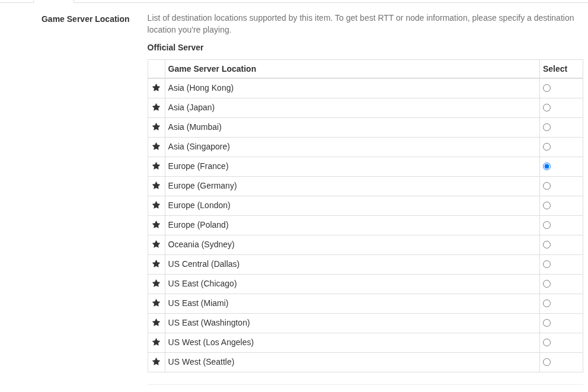This screenshot has width=588, height=392.
Task: Click the Europe (France) location text
Action: pyautogui.click(x=198, y=166)
